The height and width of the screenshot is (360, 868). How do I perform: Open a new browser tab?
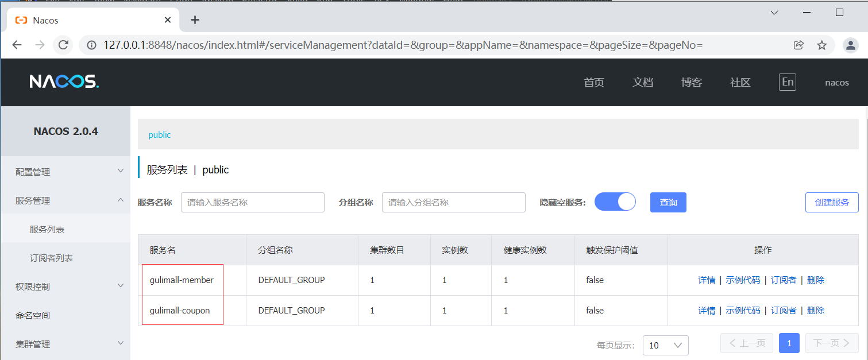[x=195, y=20]
